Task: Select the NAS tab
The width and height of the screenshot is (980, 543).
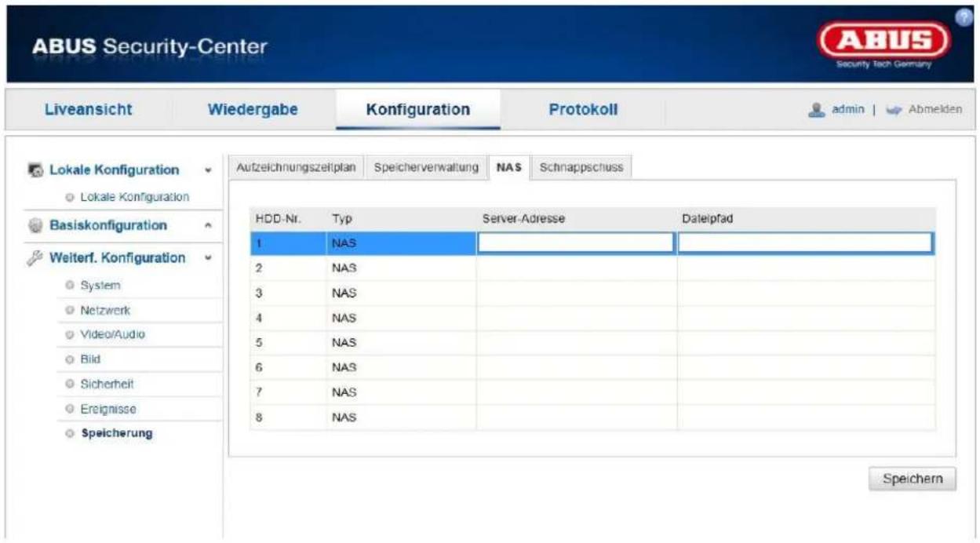Action: (x=509, y=167)
